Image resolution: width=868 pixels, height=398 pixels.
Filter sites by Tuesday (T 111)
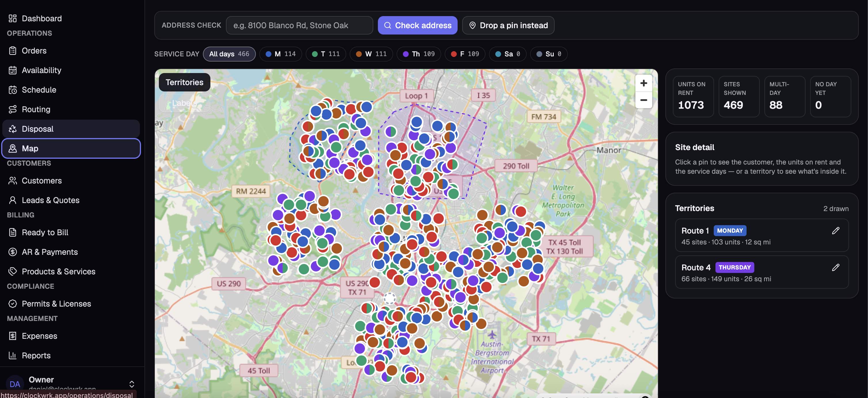(x=325, y=54)
